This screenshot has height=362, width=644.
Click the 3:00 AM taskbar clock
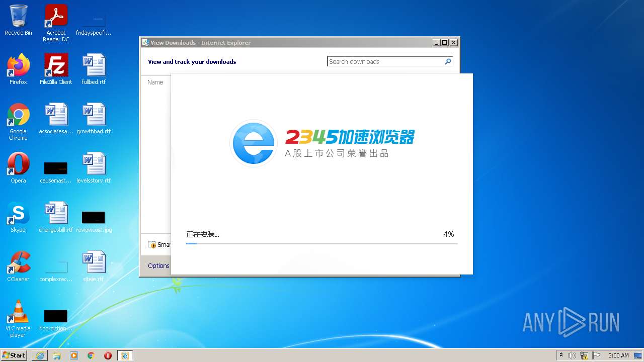coord(618,355)
